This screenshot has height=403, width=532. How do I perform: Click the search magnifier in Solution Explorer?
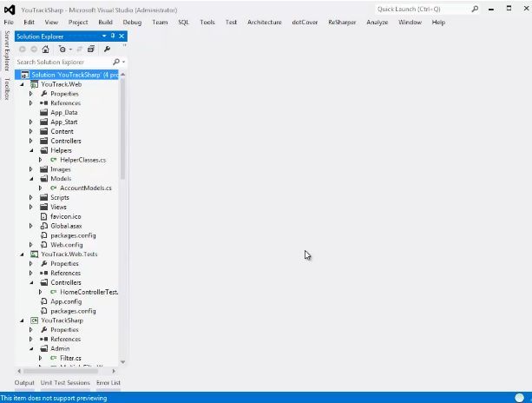[x=116, y=62]
